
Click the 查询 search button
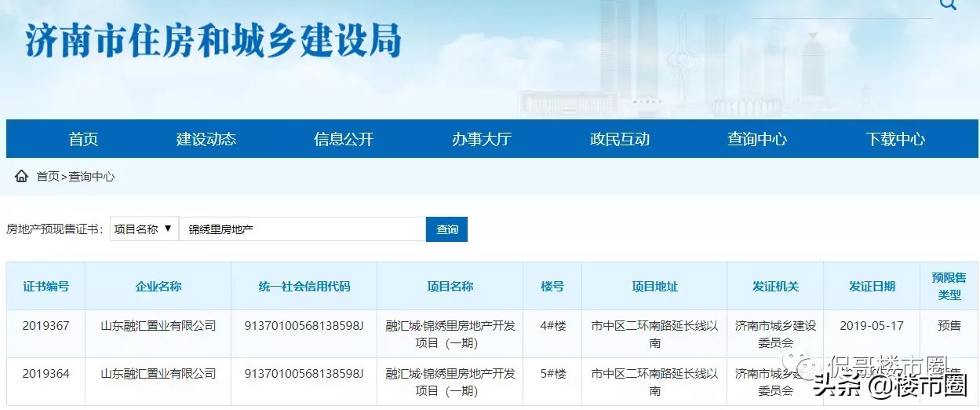pyautogui.click(x=447, y=229)
